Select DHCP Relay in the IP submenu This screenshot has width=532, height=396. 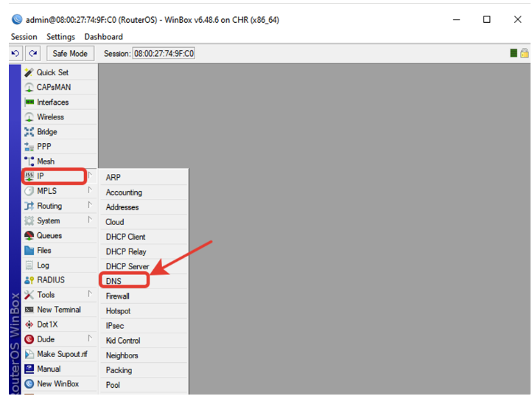click(x=144, y=251)
